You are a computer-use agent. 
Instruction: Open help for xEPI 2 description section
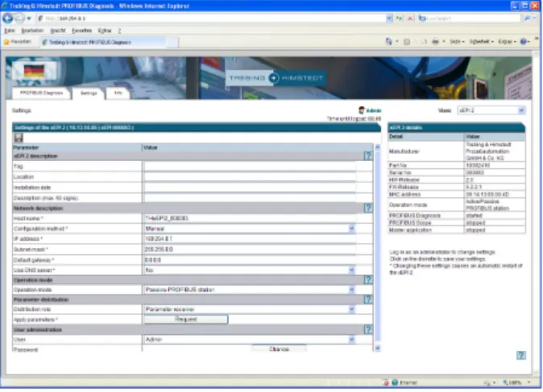point(367,156)
